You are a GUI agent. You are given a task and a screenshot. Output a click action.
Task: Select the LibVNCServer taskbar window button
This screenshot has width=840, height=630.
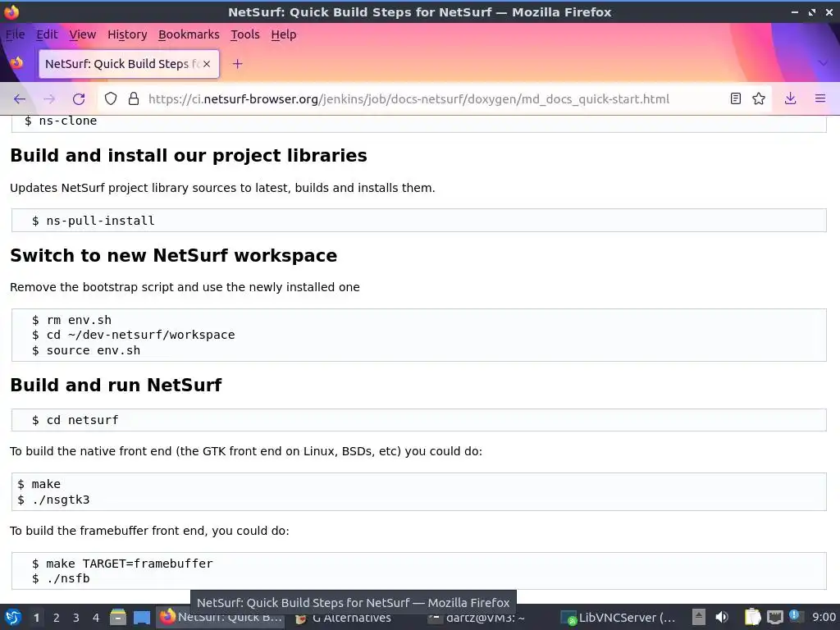[x=619, y=618]
